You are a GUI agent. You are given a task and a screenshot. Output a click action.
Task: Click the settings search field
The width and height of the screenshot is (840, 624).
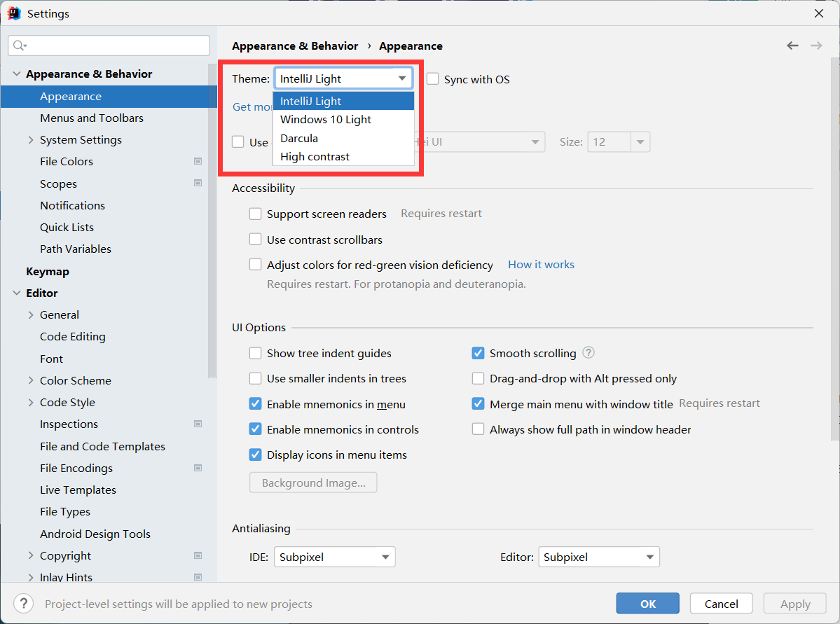[109, 46]
